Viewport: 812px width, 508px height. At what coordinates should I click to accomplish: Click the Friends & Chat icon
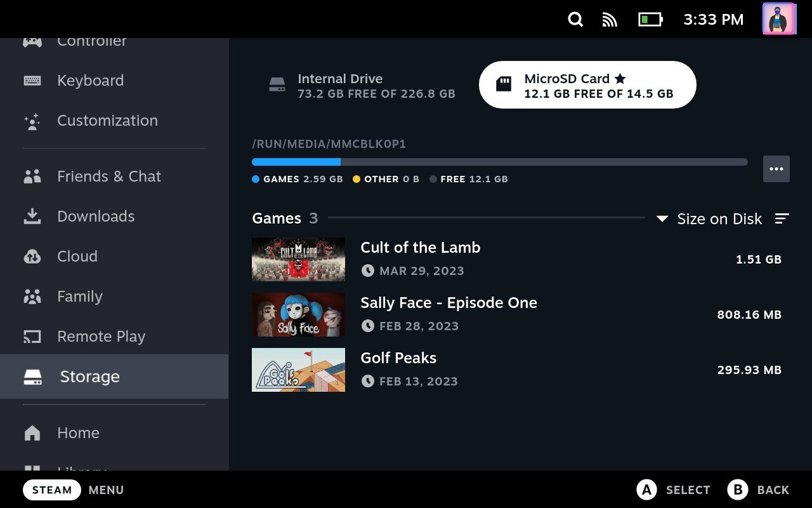[32, 177]
